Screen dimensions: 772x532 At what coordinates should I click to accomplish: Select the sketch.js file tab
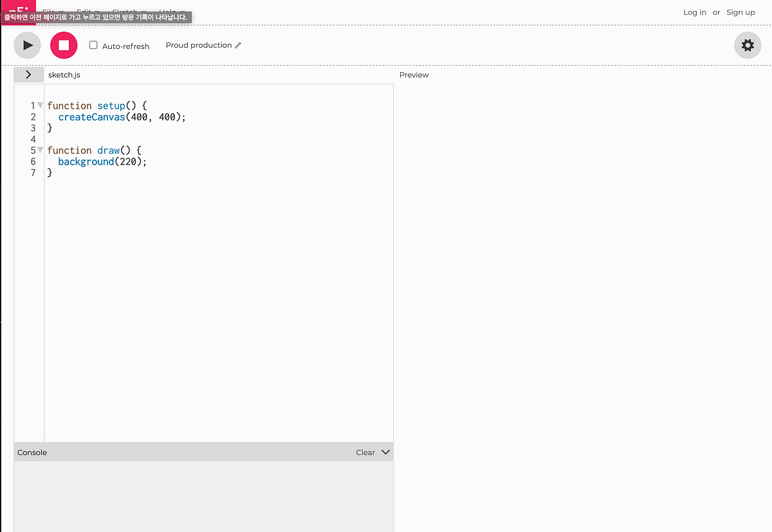pos(64,75)
